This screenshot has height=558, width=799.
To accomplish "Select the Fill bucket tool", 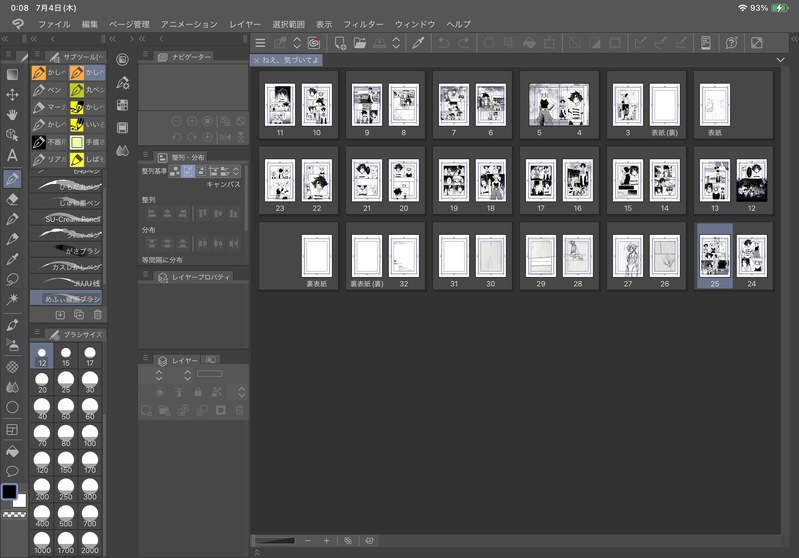I will pos(12,451).
